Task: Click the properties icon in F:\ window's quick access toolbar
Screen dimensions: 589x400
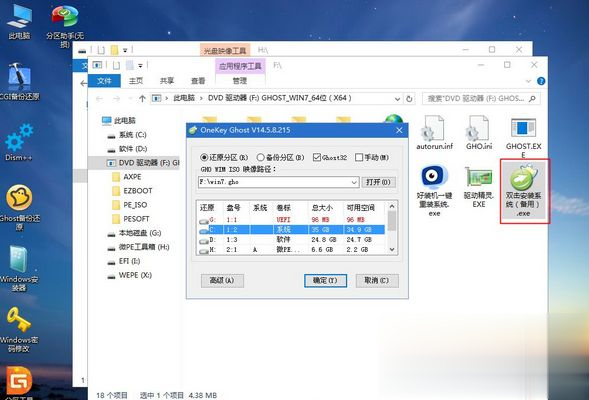Action: [116, 65]
